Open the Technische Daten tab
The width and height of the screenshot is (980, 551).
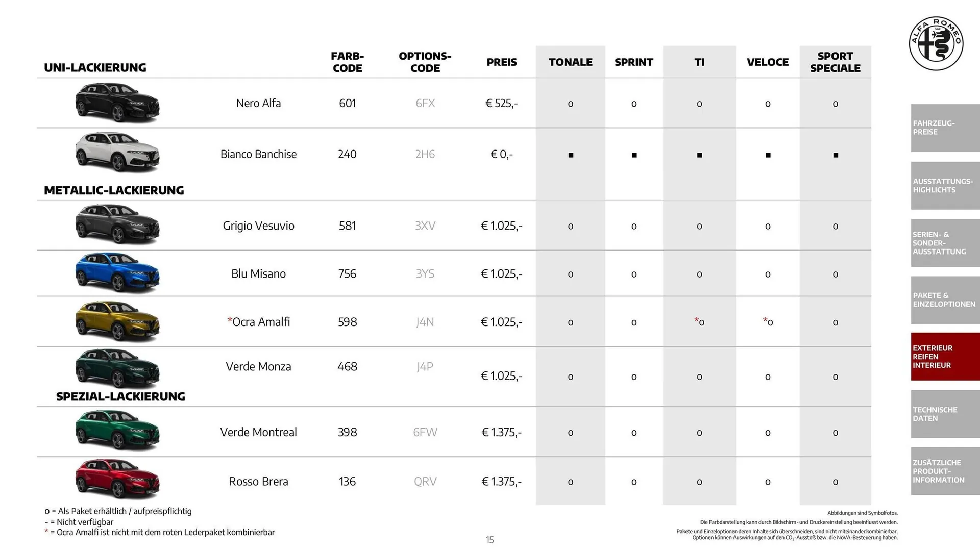tap(944, 414)
